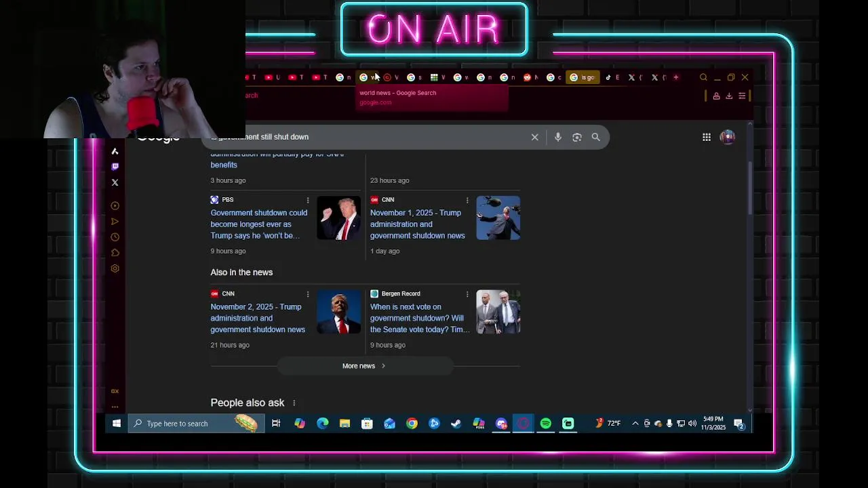The height and width of the screenshot is (488, 868).
Task: Open the taskbar volume speaker icon
Action: click(x=692, y=424)
